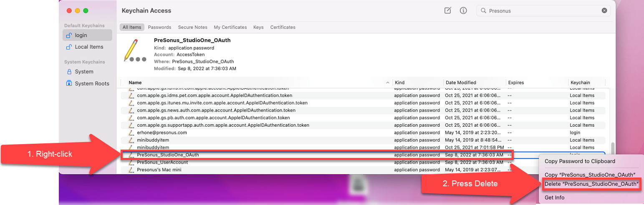
Task: Click login keychain cell of erhone@presonus.com row
Action: pyautogui.click(x=576, y=132)
